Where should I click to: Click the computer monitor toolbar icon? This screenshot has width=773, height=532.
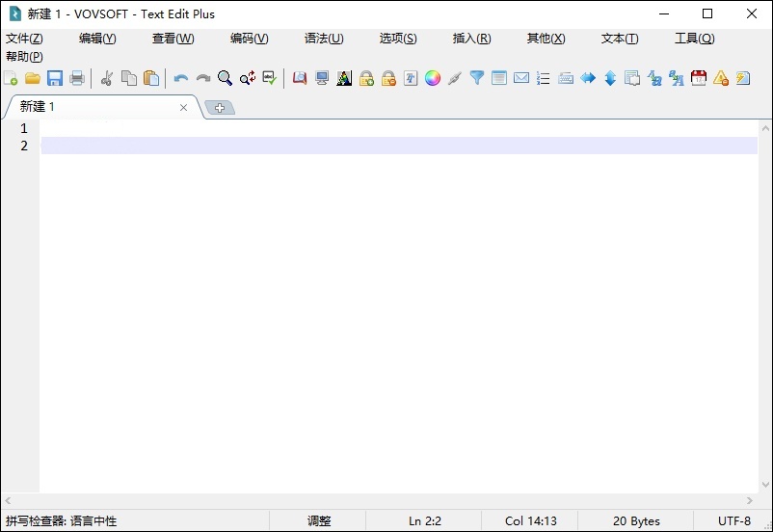tap(322, 78)
